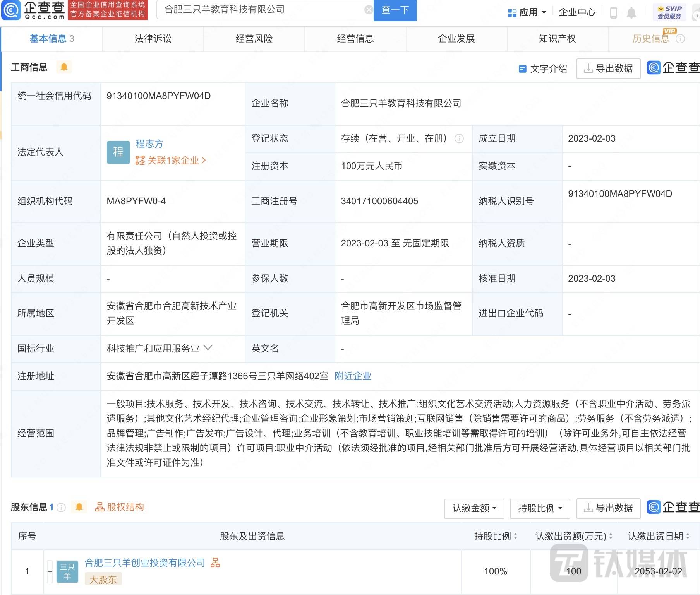This screenshot has height=595, width=700.
Task: Expand the 国标行业 chevron
Action: click(208, 347)
